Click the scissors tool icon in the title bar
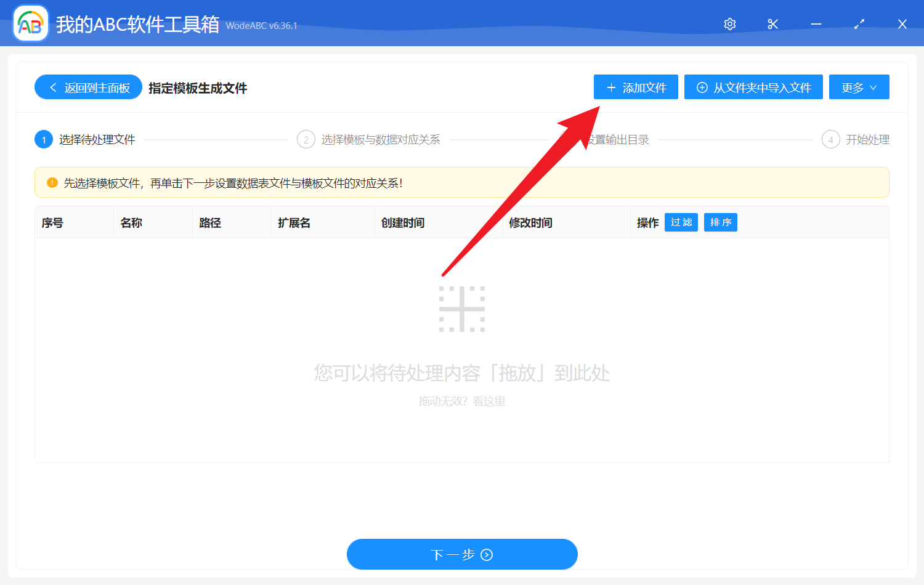 (x=772, y=23)
